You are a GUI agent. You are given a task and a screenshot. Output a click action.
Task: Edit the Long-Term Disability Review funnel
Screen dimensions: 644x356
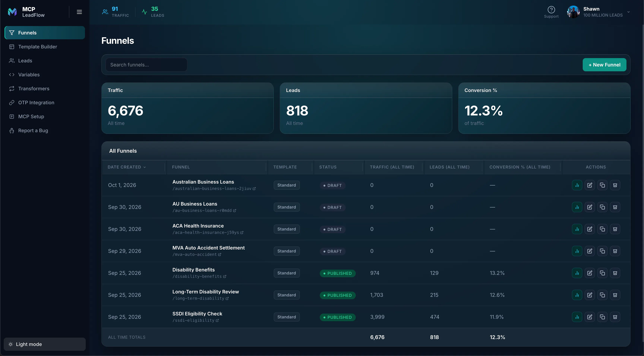tap(590, 295)
